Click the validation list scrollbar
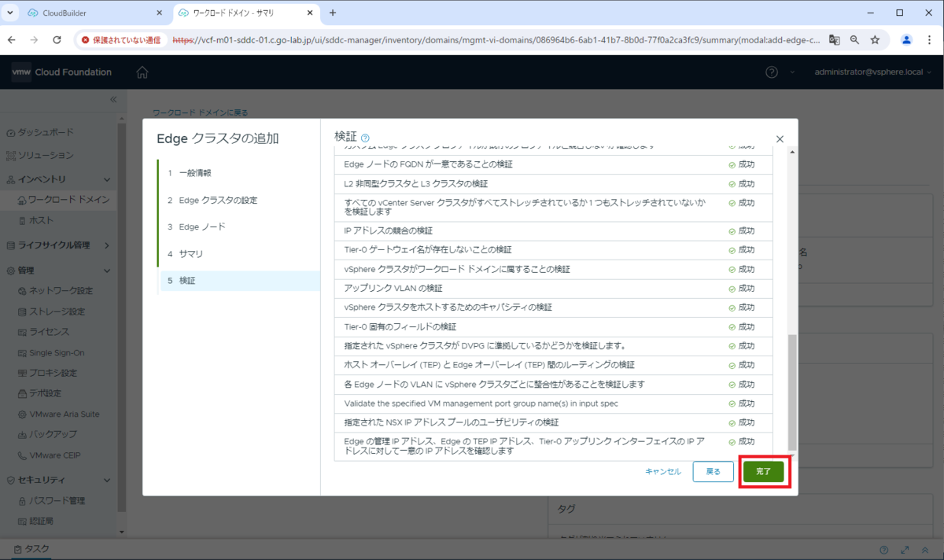This screenshot has height=560, width=944. tap(792, 391)
